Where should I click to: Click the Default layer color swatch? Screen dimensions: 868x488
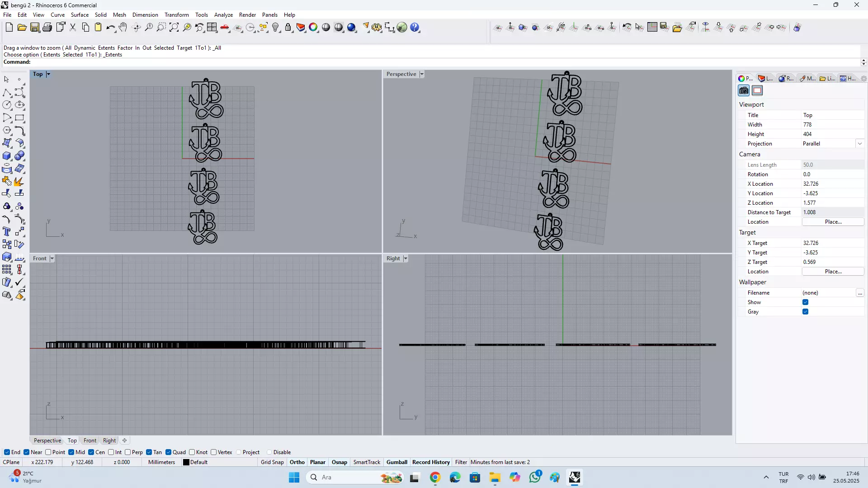point(186,462)
